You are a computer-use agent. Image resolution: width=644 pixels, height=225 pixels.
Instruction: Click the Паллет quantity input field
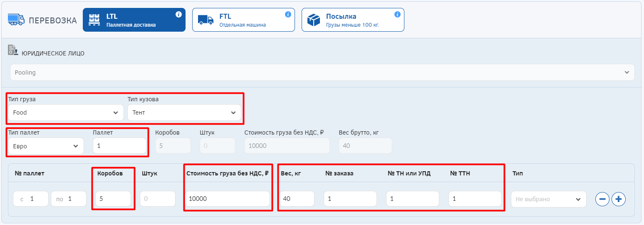119,146
